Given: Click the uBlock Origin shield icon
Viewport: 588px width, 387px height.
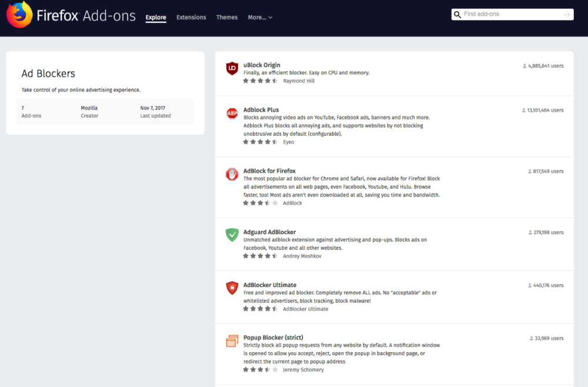Looking at the screenshot, I should pos(232,69).
